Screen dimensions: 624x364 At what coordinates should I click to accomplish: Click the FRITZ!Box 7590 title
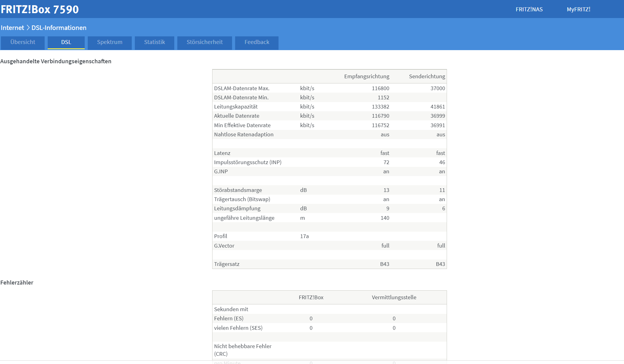[40, 9]
